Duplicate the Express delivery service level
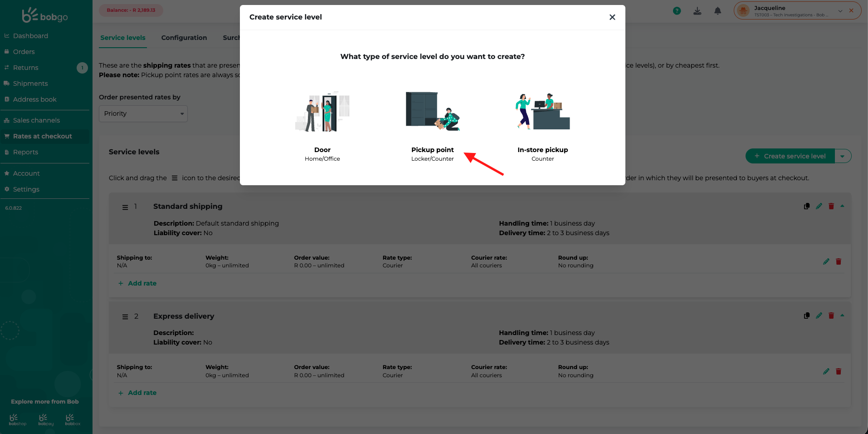This screenshot has width=868, height=434. click(807, 316)
